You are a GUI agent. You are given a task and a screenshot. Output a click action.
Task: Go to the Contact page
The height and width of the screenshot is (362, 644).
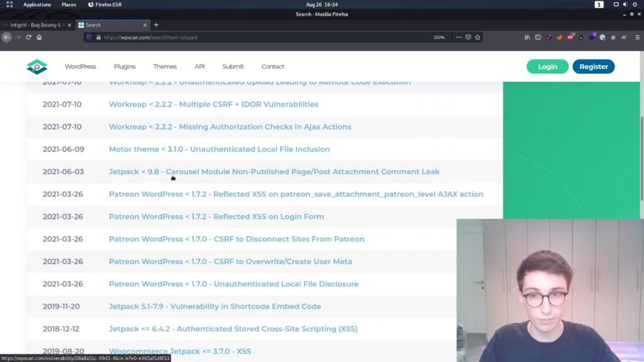[x=273, y=67]
